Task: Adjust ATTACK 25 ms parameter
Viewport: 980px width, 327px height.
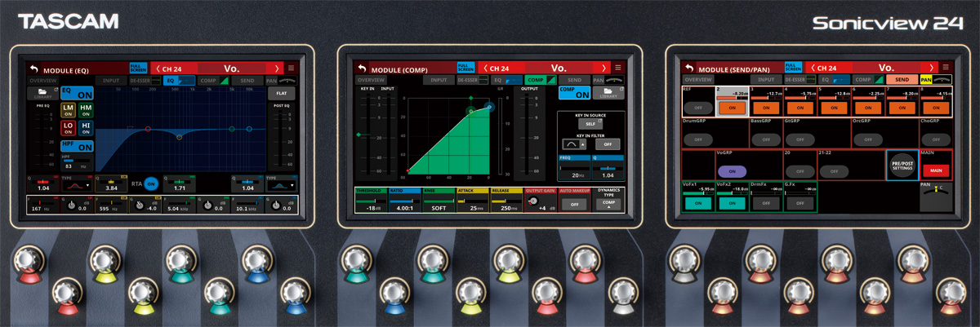Action: 472,199
